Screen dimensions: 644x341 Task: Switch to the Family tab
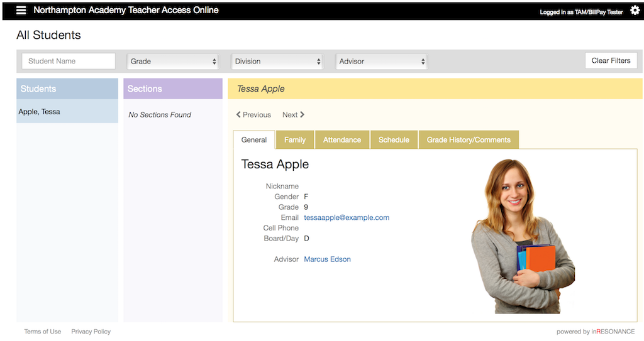click(295, 140)
